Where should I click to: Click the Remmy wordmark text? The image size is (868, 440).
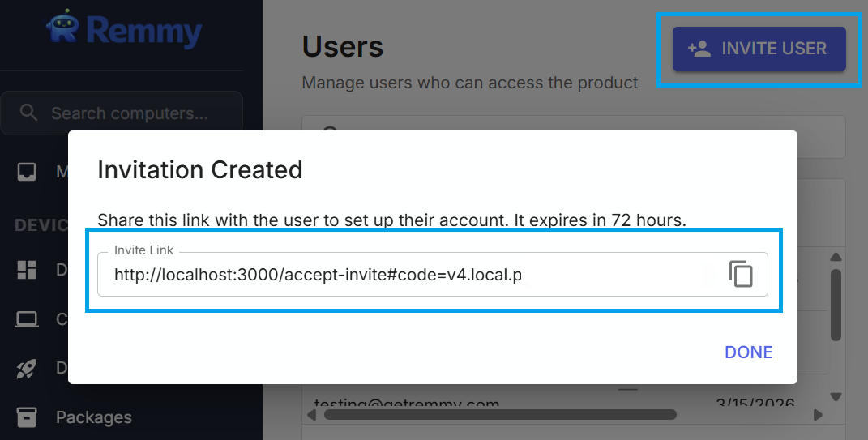(x=143, y=31)
